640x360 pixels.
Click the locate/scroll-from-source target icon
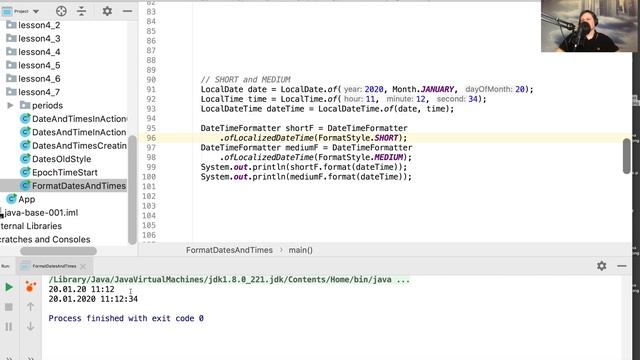61,11
